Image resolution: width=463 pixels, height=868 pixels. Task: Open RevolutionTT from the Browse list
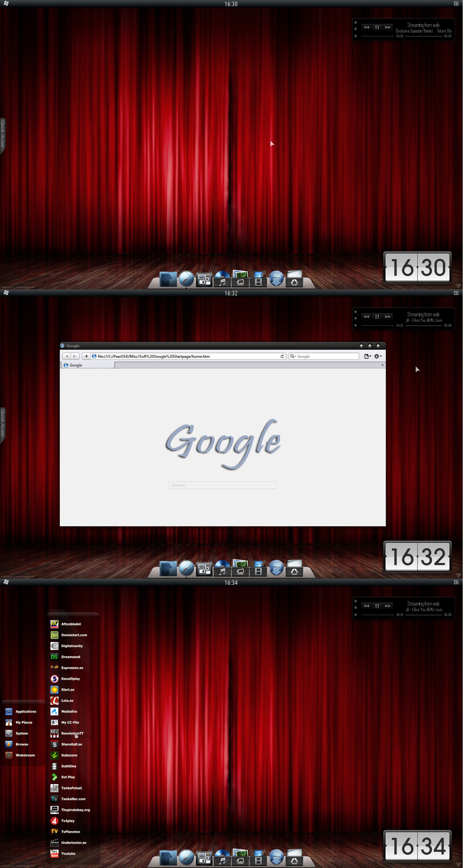coord(67,733)
